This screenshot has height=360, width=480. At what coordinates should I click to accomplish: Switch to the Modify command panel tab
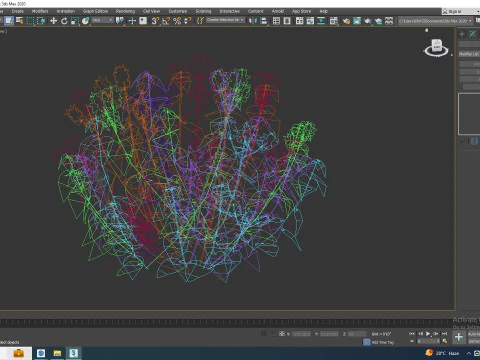coord(473,34)
